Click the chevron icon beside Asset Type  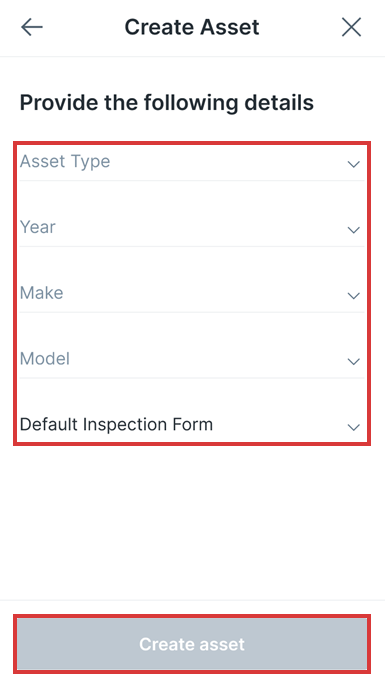[x=353, y=164]
